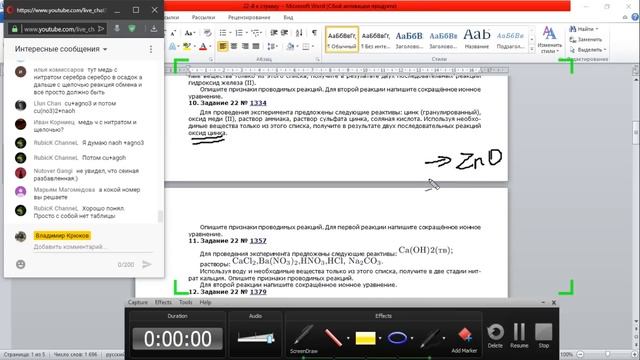
Task: Click the numbered list icon
Action: pos(239,33)
